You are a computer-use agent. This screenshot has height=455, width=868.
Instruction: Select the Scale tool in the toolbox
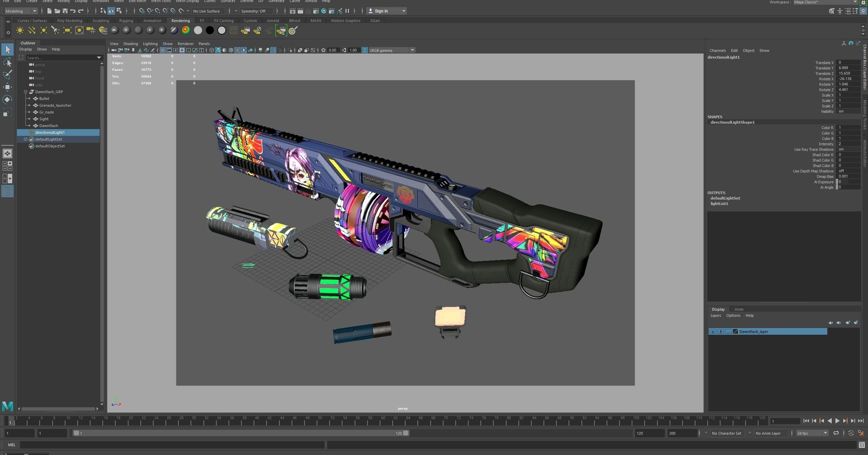pos(7,112)
